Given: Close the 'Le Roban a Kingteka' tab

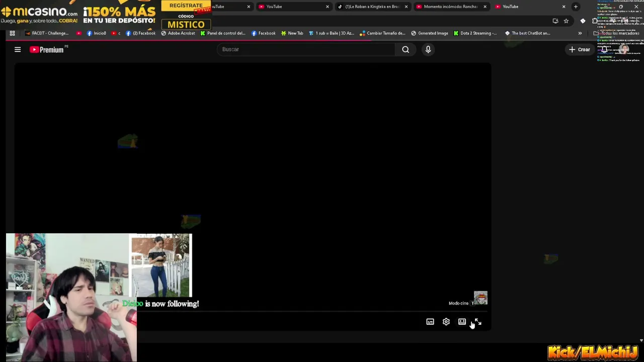Looking at the screenshot, I should point(406,7).
